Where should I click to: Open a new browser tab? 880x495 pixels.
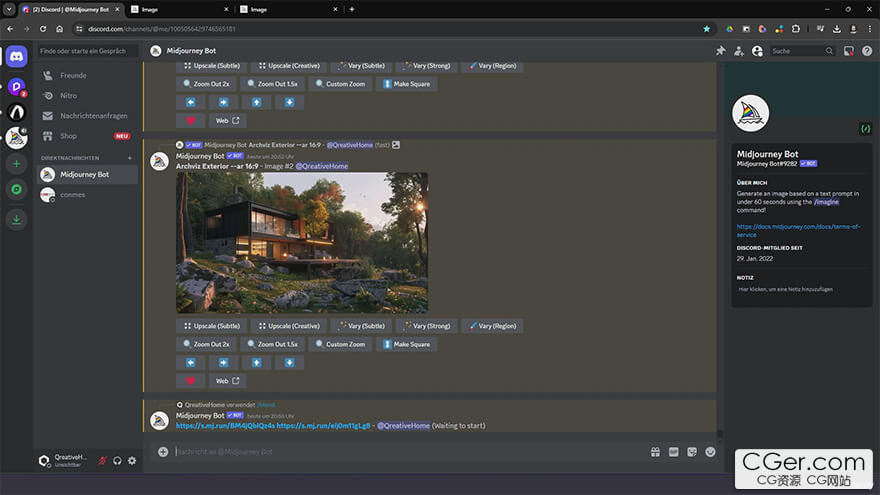(352, 9)
